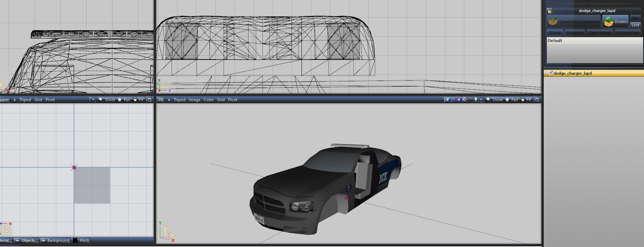Activate Pan in the 3D viewport toolbar
The height and width of the screenshot is (247, 644).
pos(512,99)
